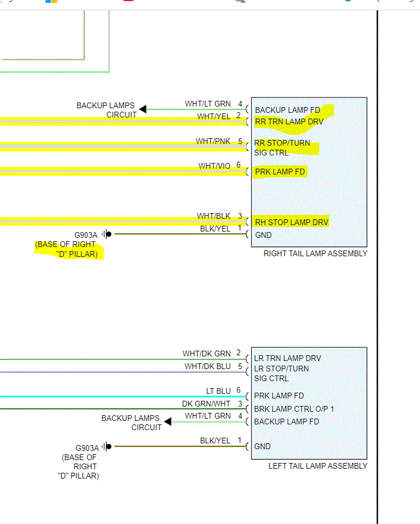420x524 pixels.
Task: Click pin number 5 next to WHT/DK BLU
Action: point(240,366)
